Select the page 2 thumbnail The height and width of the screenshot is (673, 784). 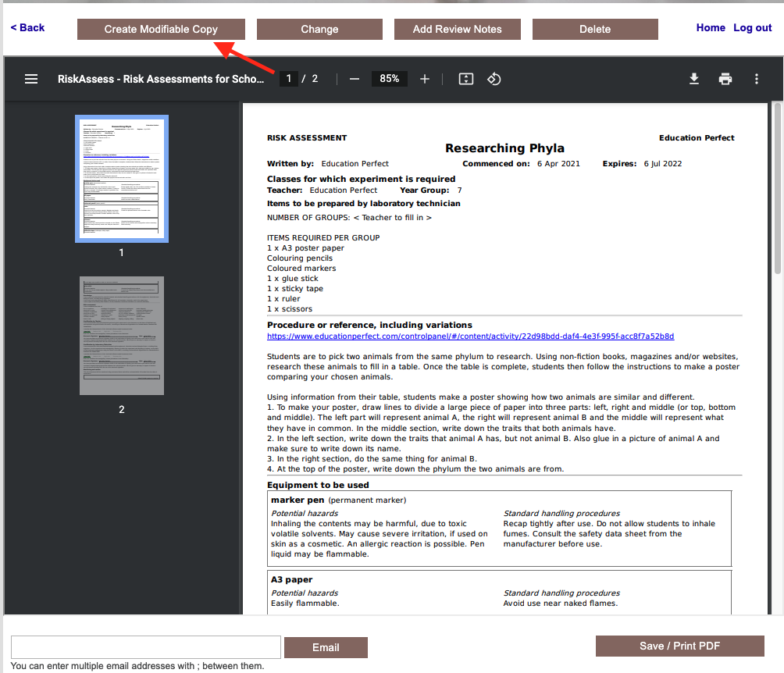[122, 336]
